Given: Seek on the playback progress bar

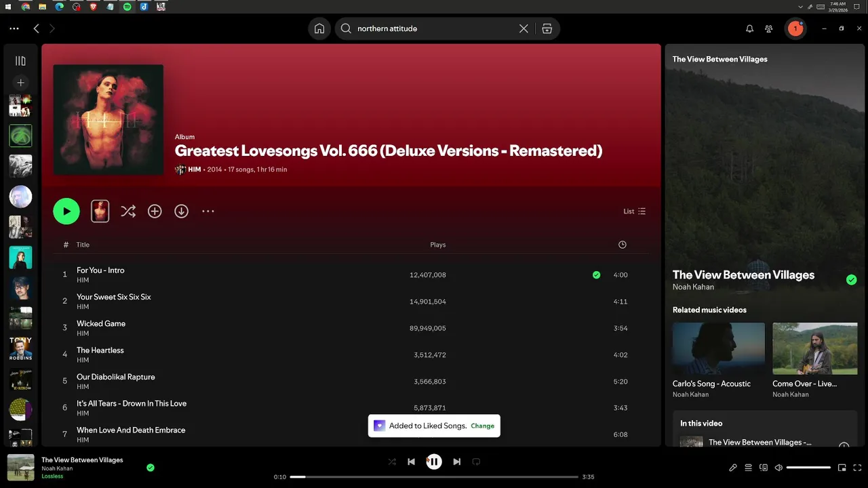Looking at the screenshot, I should tap(434, 476).
